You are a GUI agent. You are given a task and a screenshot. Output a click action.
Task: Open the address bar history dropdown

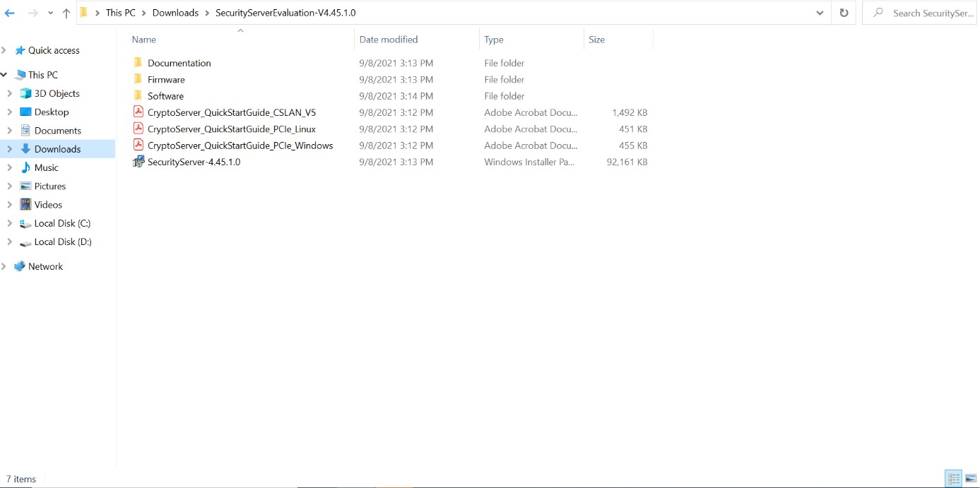[x=820, y=13]
